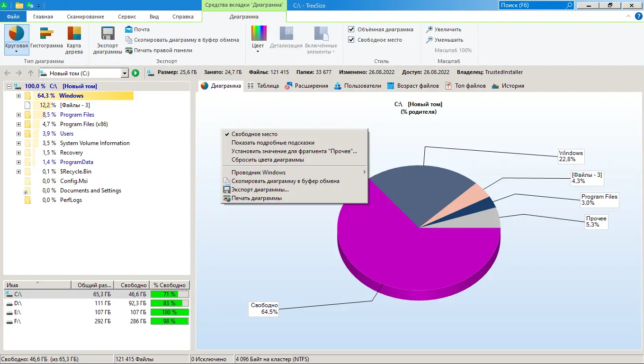Expand the Windows folder in the tree
The image size is (644, 364).
pyautogui.click(x=18, y=95)
